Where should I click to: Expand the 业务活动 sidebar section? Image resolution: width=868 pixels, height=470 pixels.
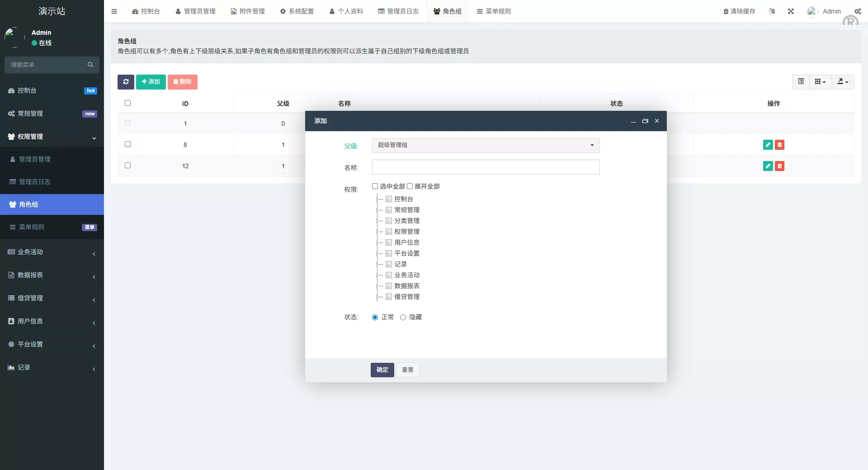tap(52, 252)
